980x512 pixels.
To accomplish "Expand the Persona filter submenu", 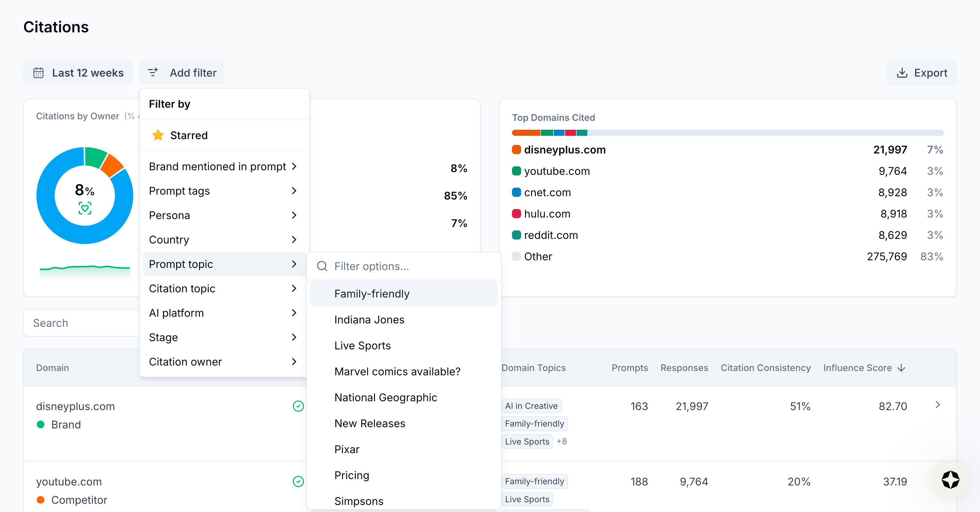I will click(294, 215).
